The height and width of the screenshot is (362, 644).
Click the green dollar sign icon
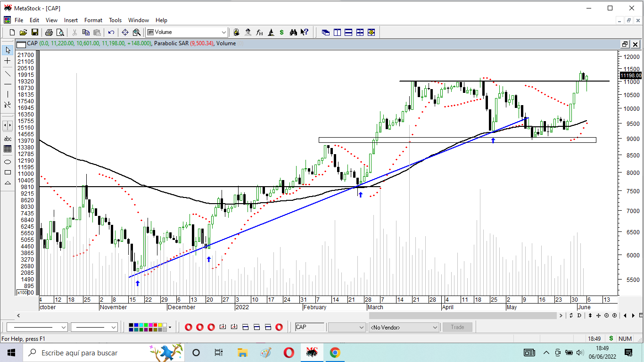coord(281,33)
